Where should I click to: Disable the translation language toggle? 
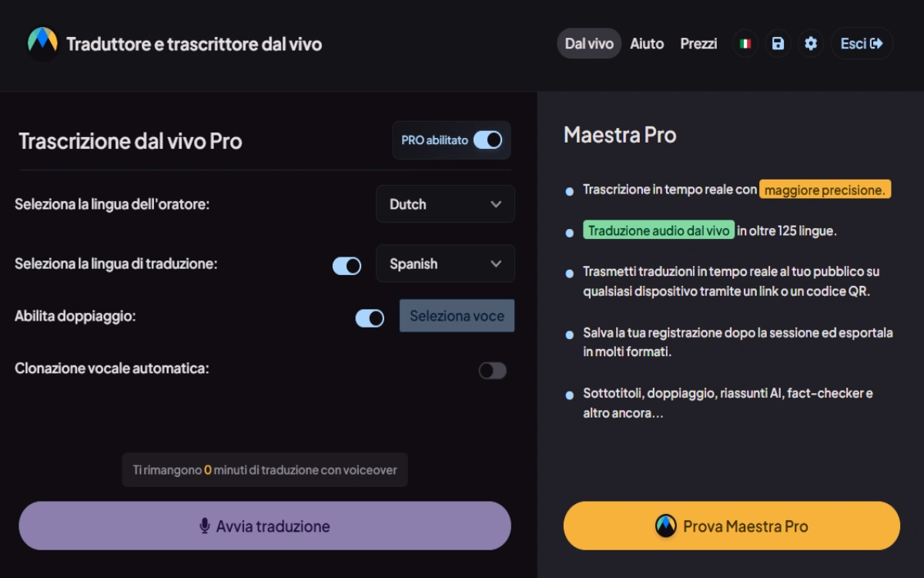(346, 266)
